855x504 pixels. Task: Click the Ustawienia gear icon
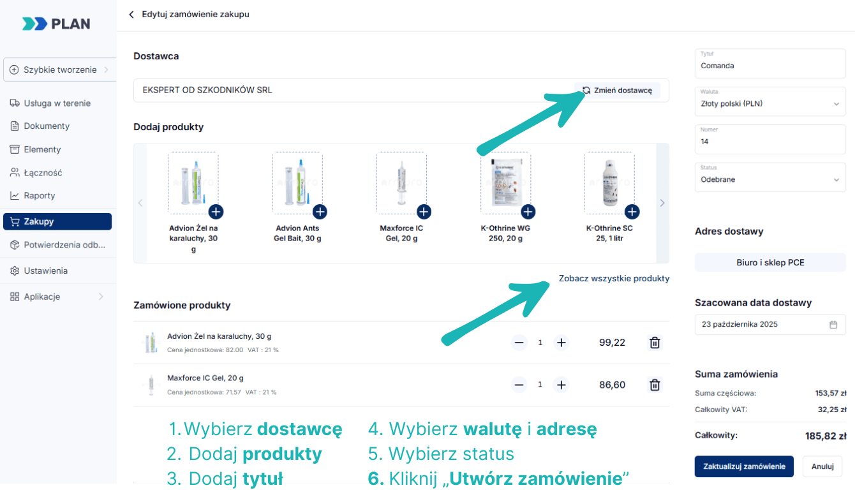(15, 271)
